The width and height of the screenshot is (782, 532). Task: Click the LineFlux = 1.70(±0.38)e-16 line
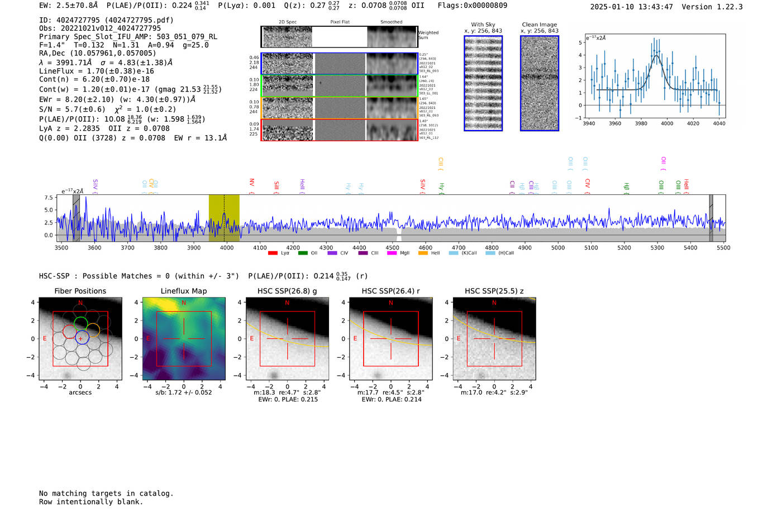[97, 71]
